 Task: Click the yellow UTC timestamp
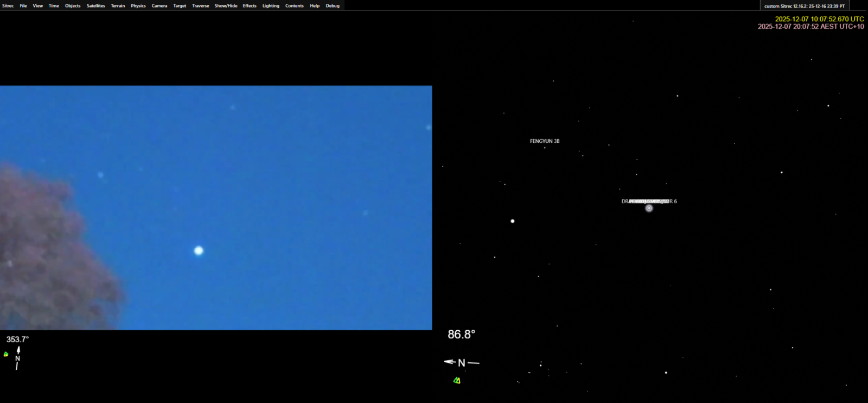pyautogui.click(x=819, y=19)
